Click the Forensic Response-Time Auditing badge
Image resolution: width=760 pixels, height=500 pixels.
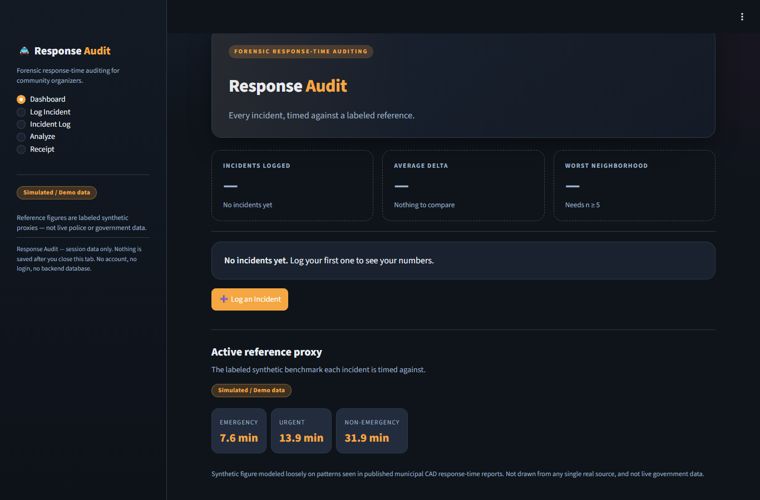pyautogui.click(x=301, y=51)
